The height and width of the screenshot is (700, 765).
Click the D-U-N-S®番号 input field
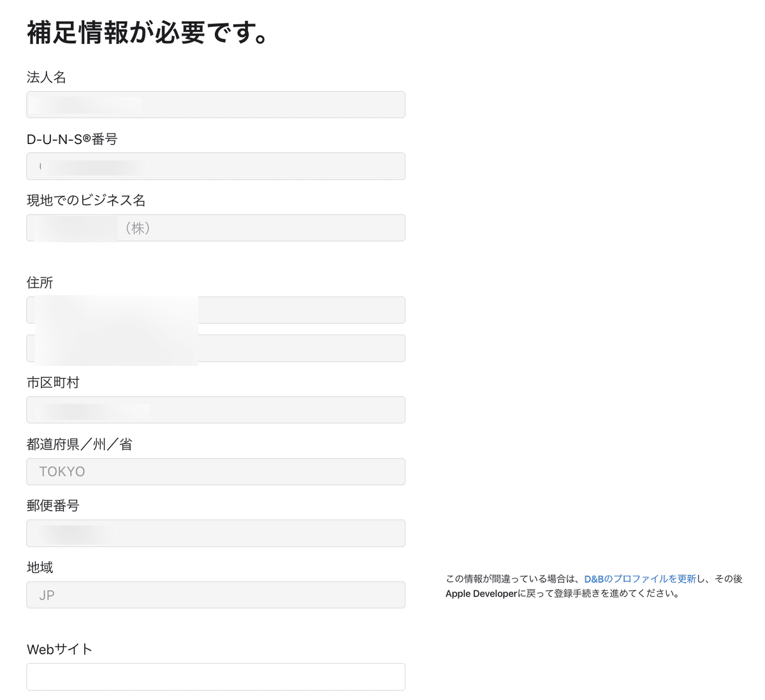pos(215,166)
